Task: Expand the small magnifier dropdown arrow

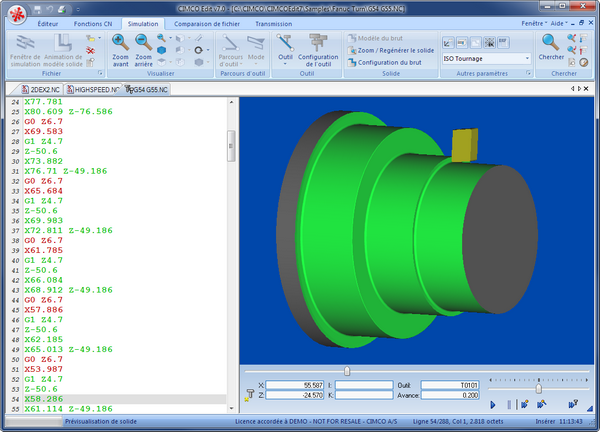Action: [170, 38]
